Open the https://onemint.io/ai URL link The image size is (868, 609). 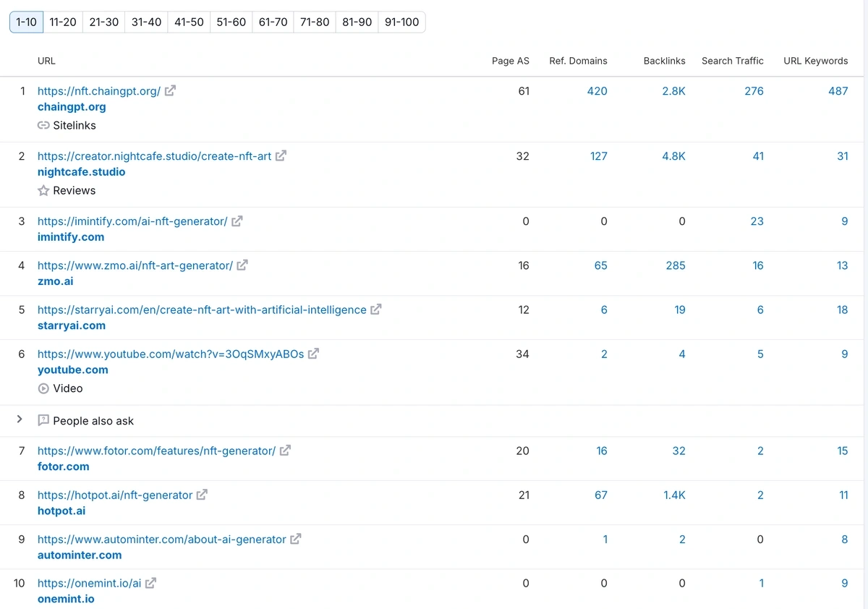click(x=90, y=583)
